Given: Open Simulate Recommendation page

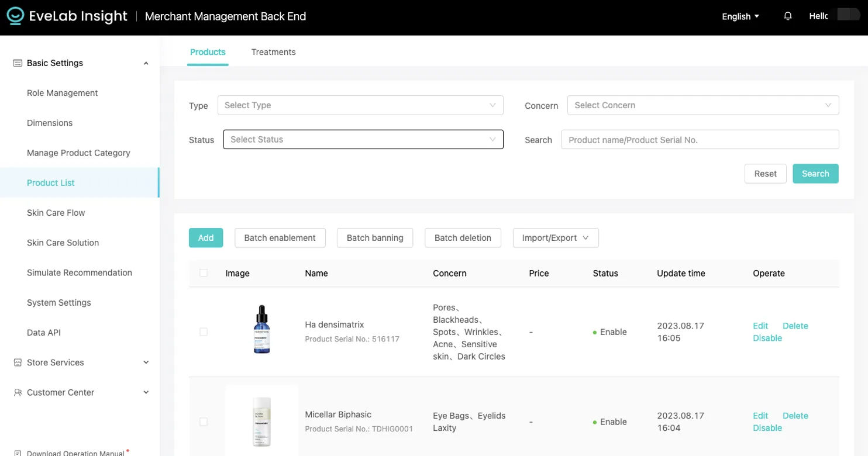Looking at the screenshot, I should [x=80, y=272].
